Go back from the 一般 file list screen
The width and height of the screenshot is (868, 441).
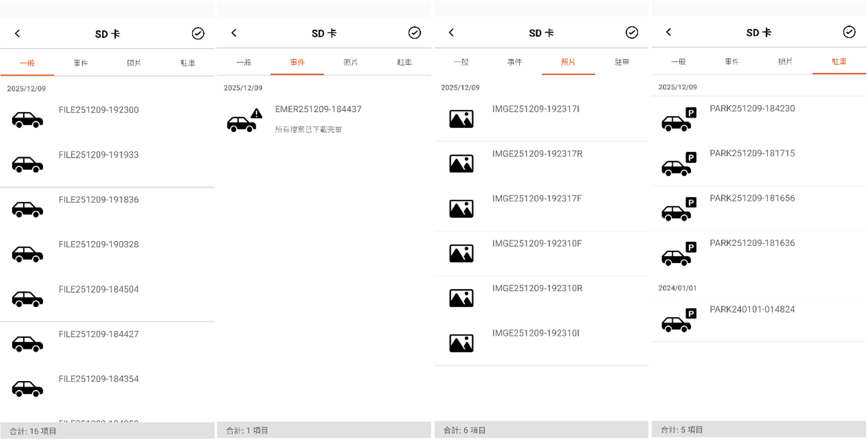pyautogui.click(x=18, y=33)
